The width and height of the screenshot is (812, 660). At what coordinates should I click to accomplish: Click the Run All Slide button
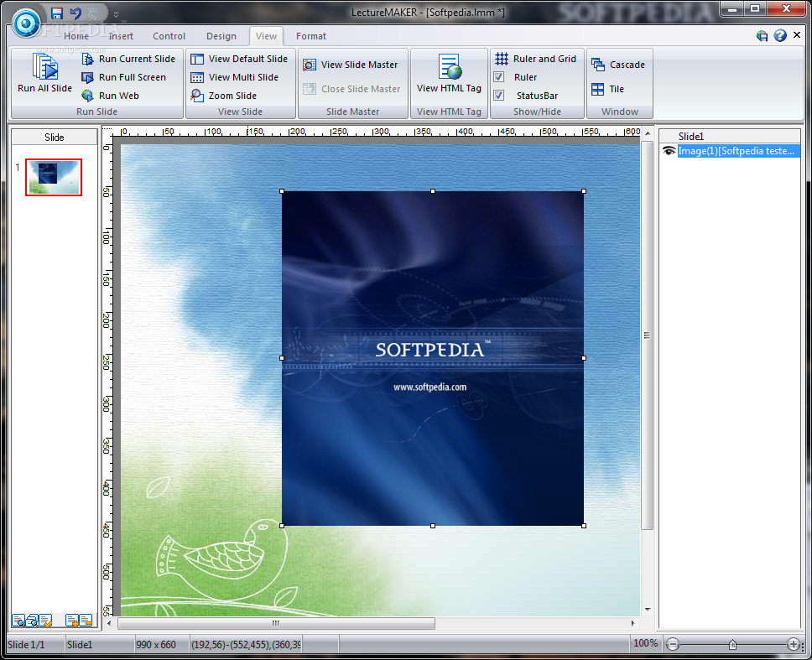pos(45,73)
